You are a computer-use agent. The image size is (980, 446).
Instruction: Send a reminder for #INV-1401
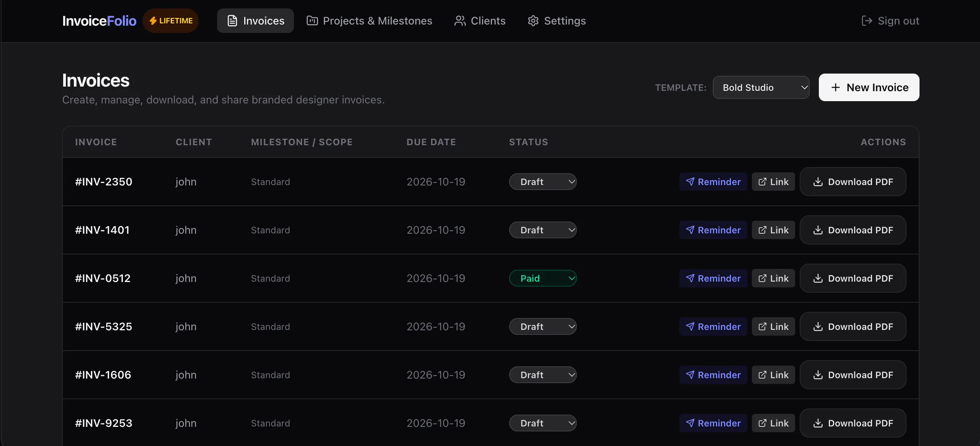713,230
